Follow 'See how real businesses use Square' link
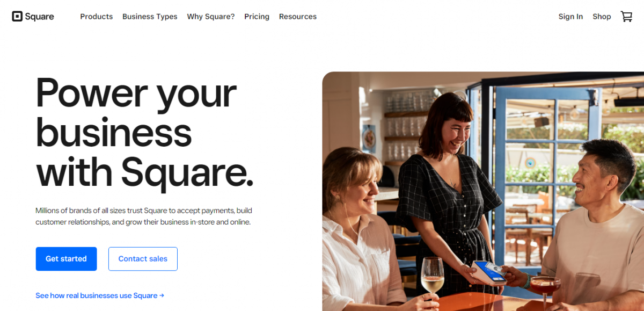 pos(97,295)
